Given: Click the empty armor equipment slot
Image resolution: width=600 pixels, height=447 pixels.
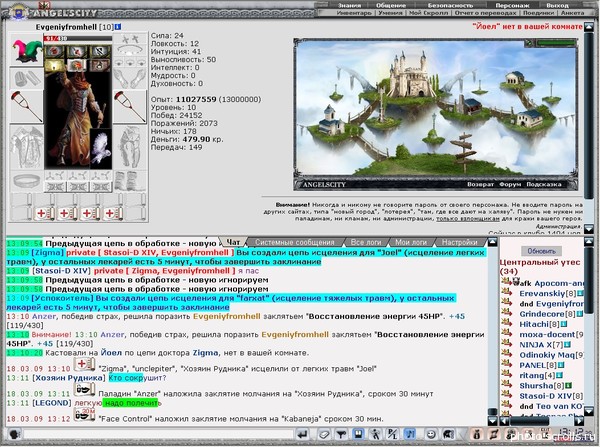Looking at the screenshot, I should [26, 147].
